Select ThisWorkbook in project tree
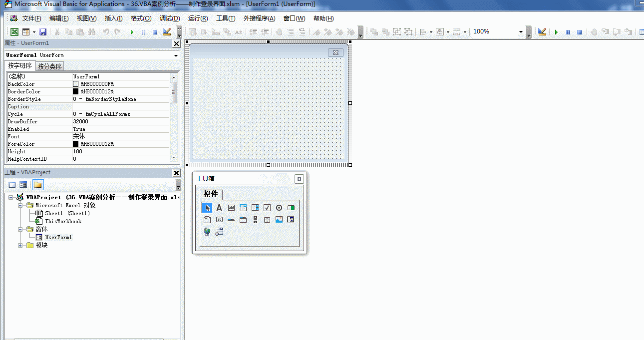 (63, 221)
